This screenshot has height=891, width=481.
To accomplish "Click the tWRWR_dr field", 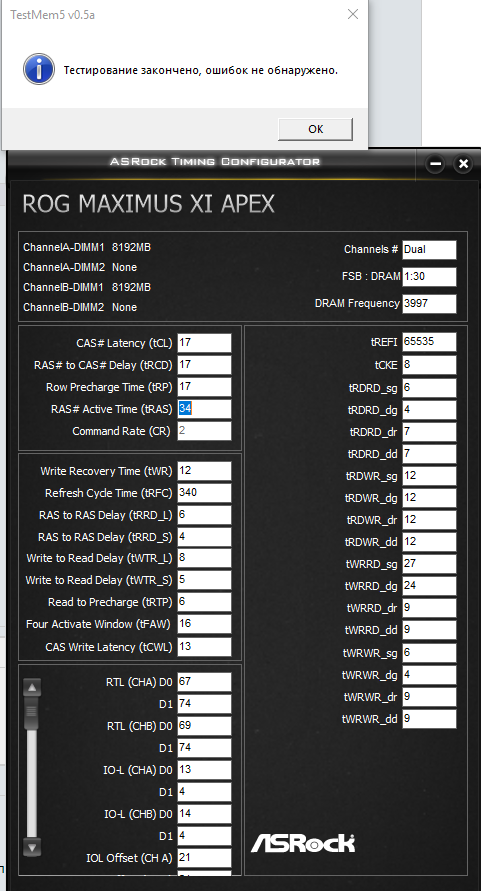I will click(429, 697).
